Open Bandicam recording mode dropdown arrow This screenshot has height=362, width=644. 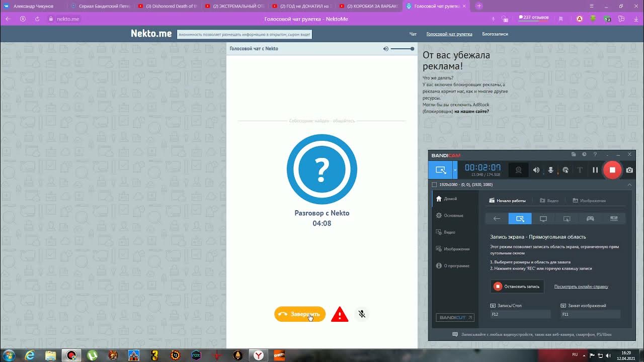455,170
